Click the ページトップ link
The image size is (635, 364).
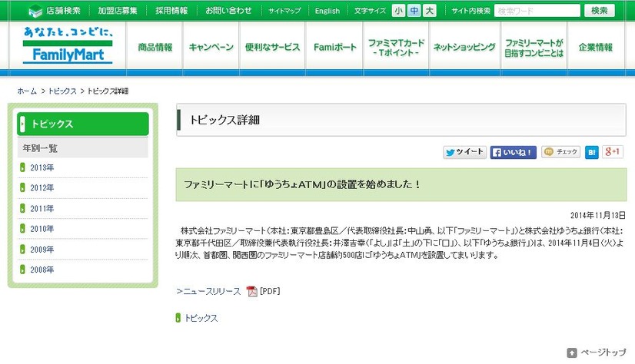coord(603,352)
